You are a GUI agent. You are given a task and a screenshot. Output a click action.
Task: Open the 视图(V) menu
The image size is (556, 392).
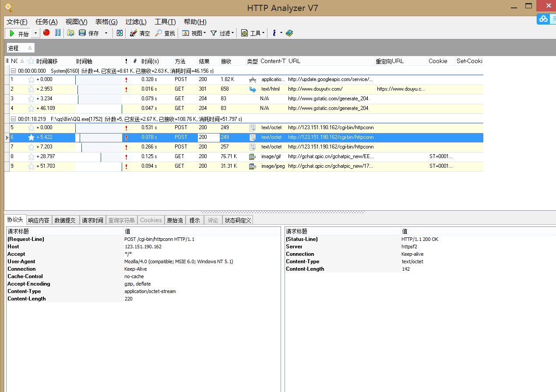pos(76,22)
